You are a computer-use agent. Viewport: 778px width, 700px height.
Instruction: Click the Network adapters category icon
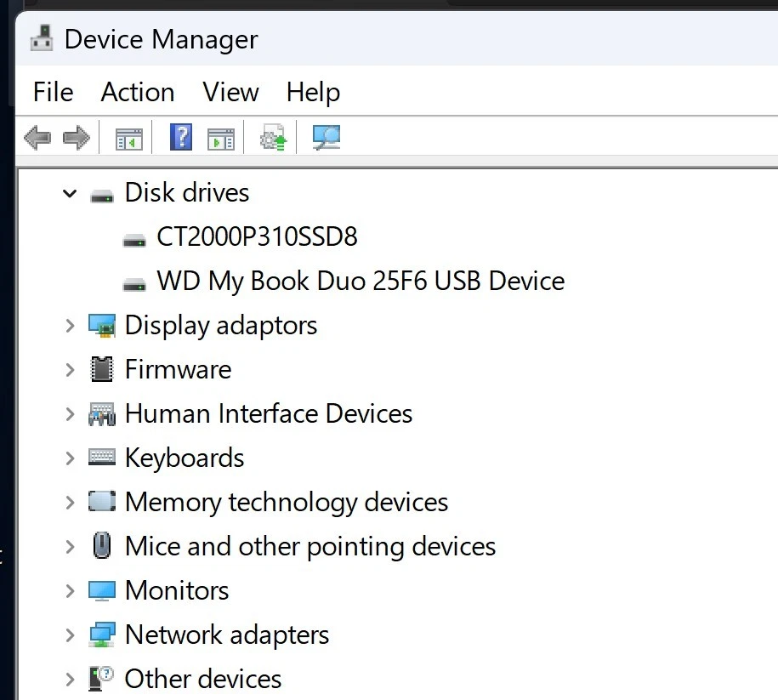point(102,635)
